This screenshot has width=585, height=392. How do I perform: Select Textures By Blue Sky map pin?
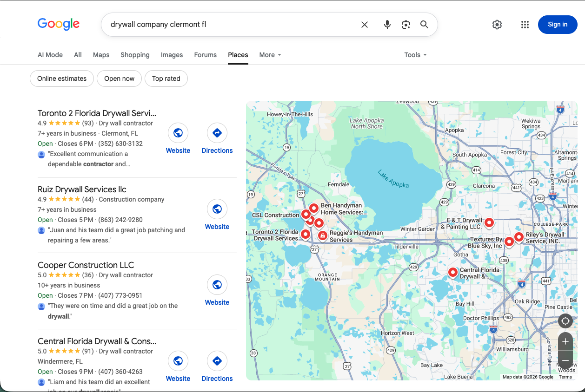click(509, 242)
